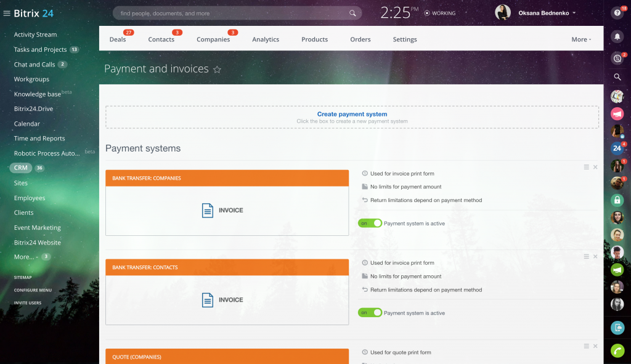Image resolution: width=631 pixels, height=364 pixels.
Task: Click the invoice document icon in Bank Transfer: Companies
Action: [x=208, y=211]
